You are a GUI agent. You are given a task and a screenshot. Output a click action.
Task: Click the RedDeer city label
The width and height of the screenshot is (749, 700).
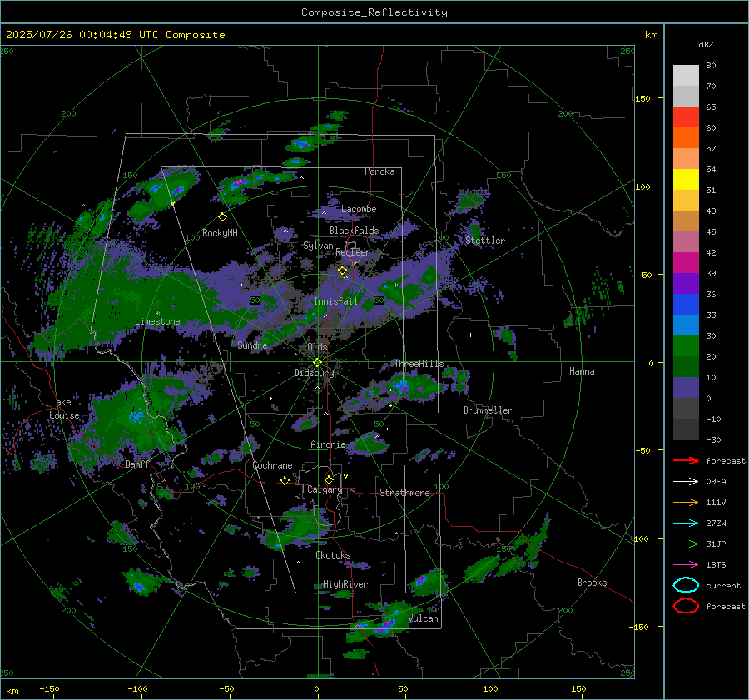pyautogui.click(x=353, y=252)
